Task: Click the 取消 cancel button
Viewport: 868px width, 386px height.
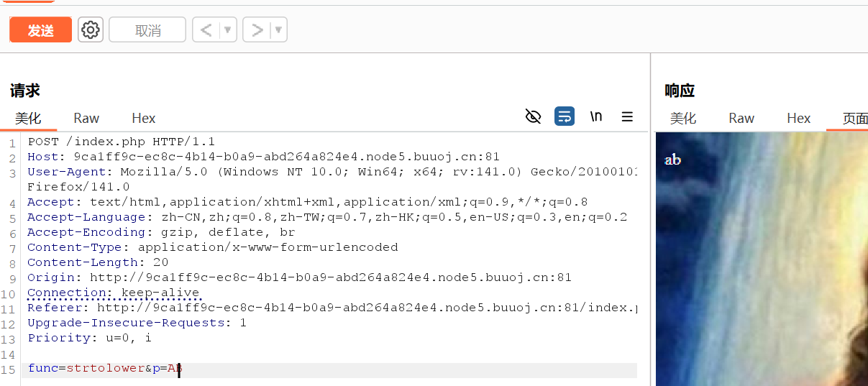Action: [x=147, y=29]
